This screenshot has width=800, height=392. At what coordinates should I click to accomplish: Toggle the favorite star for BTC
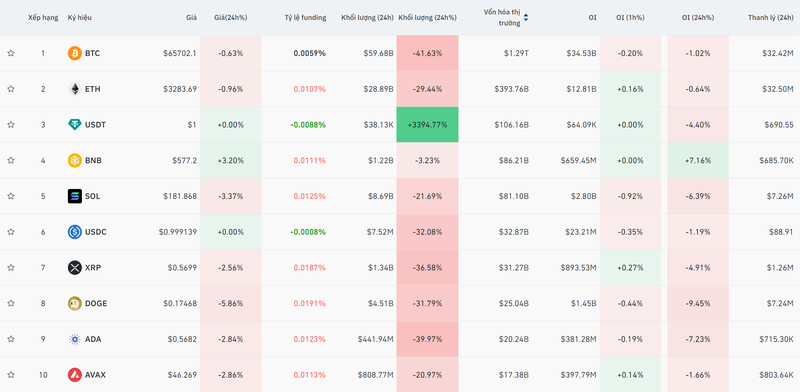point(11,53)
